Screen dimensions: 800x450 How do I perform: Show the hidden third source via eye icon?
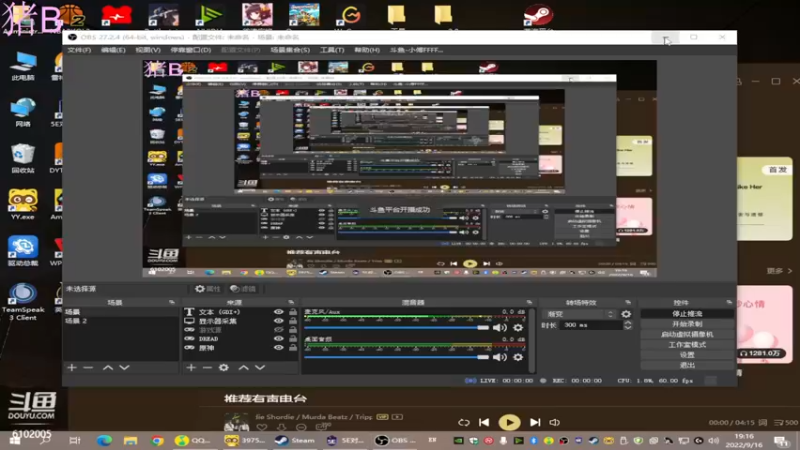point(279,330)
